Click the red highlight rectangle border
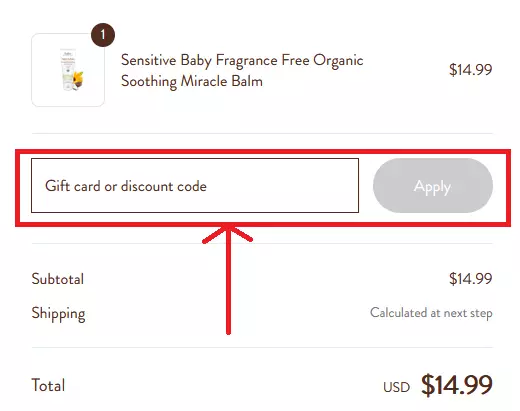This screenshot has height=411, width=520. tap(263, 152)
